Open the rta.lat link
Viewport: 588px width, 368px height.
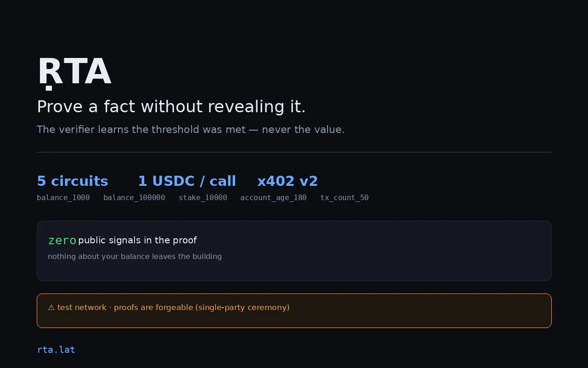56,350
